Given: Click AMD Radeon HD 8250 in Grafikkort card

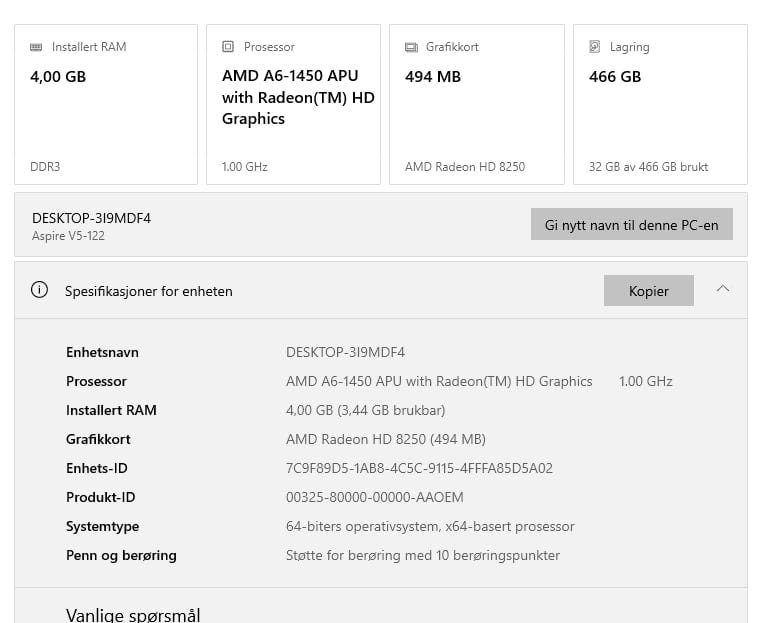Looking at the screenshot, I should (x=465, y=167).
